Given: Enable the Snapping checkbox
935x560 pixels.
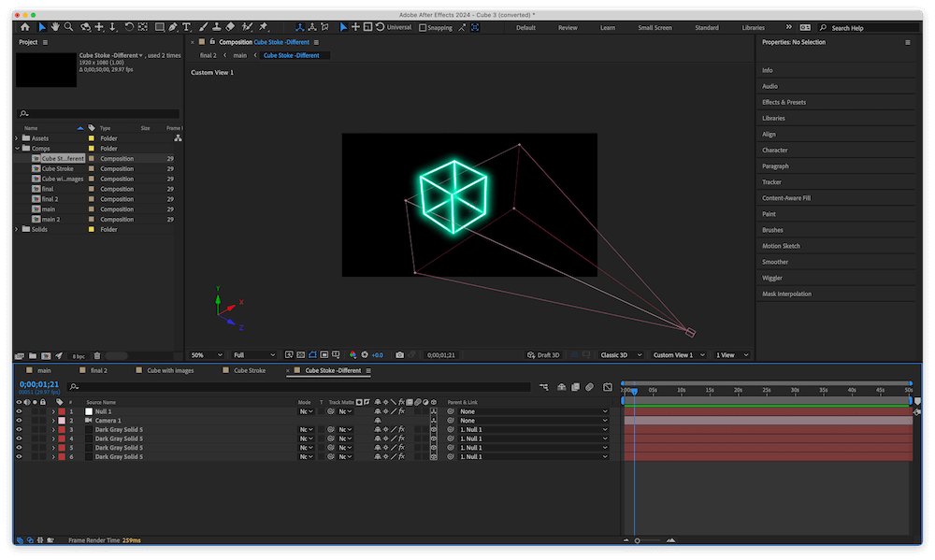Looking at the screenshot, I should (423, 28).
